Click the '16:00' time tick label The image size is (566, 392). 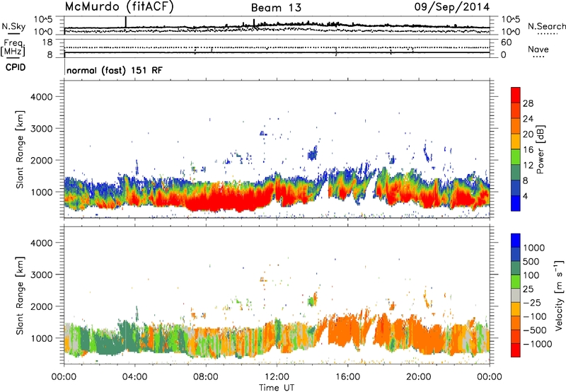pos(347,377)
